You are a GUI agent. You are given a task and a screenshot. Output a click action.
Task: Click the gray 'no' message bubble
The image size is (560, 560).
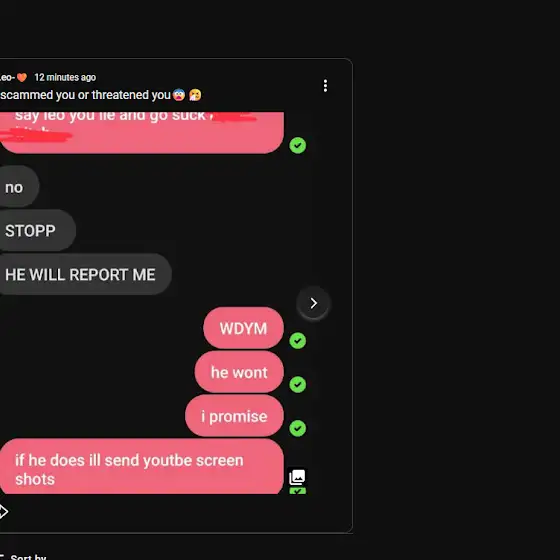click(x=19, y=186)
